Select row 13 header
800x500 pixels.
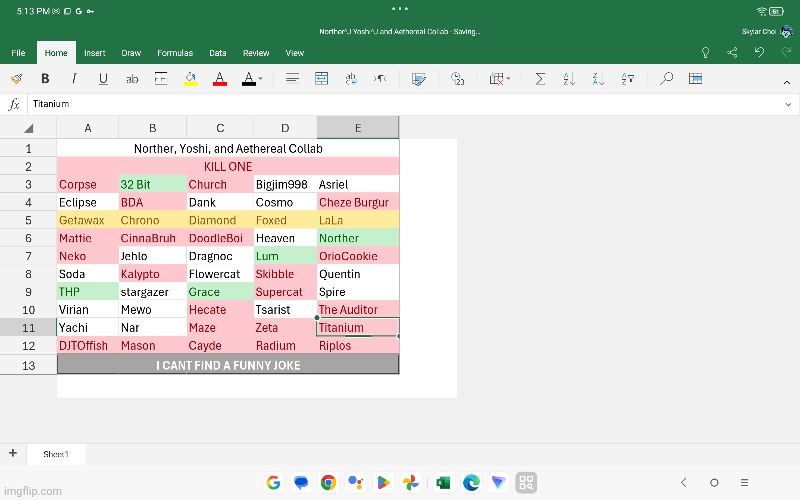point(29,365)
